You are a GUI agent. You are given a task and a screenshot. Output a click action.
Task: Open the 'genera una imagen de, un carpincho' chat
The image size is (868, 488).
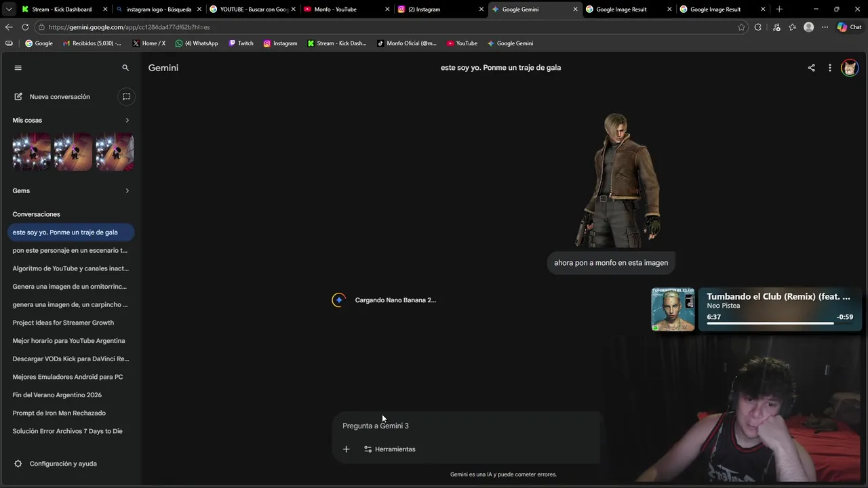71,305
